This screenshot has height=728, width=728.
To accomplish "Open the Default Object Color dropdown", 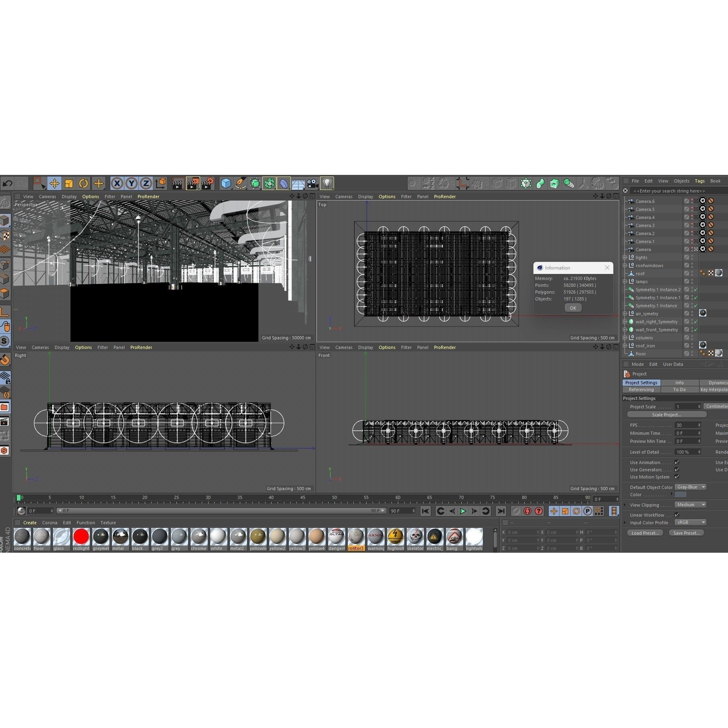I will coord(690,487).
